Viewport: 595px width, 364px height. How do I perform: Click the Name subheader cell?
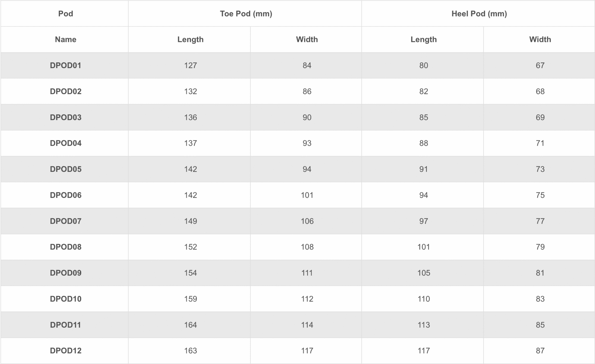(65, 40)
